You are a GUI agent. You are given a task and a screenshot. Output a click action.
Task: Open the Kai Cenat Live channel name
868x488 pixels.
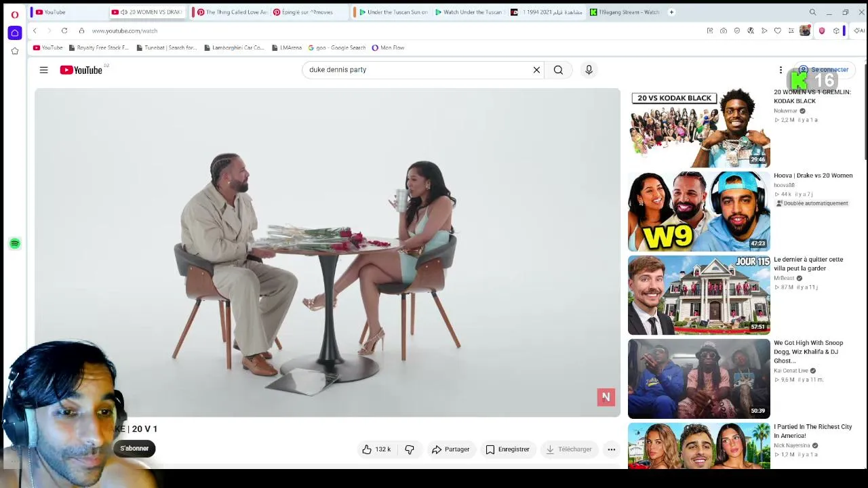[791, 371]
